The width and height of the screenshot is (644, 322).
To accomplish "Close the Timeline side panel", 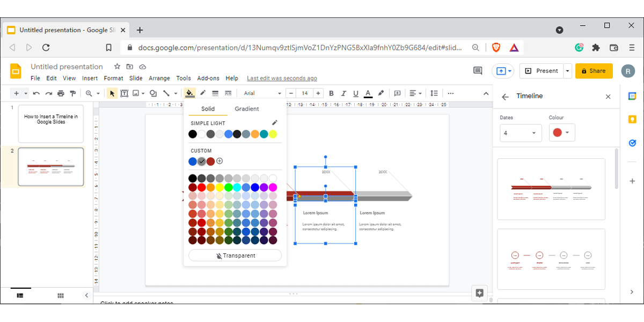I will tap(608, 97).
